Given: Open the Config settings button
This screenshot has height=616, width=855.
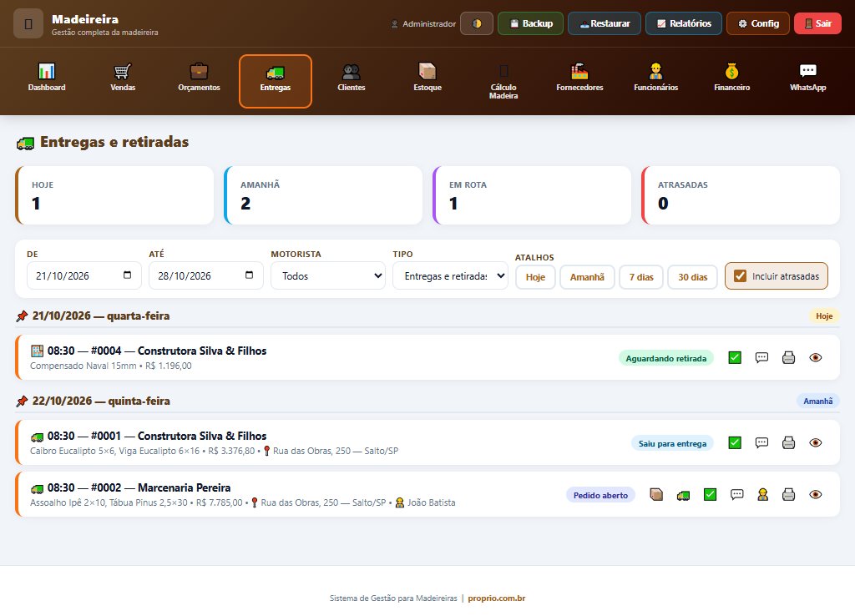Looking at the screenshot, I should tap(758, 23).
